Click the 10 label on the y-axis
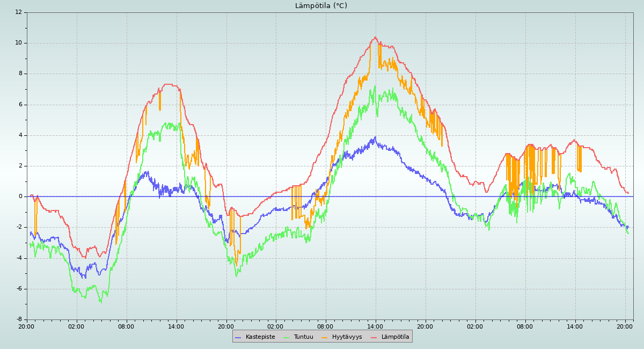 point(19,43)
